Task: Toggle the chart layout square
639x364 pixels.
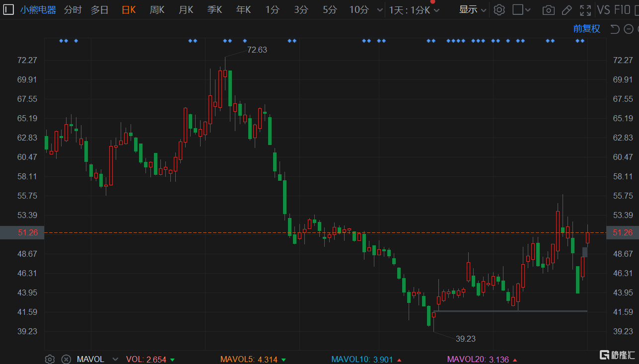Action: tap(518, 10)
